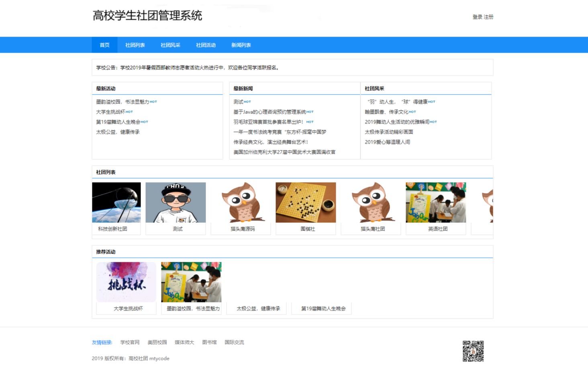Visit the 学校官网 footer link
This screenshot has height=368, width=588.
[130, 342]
